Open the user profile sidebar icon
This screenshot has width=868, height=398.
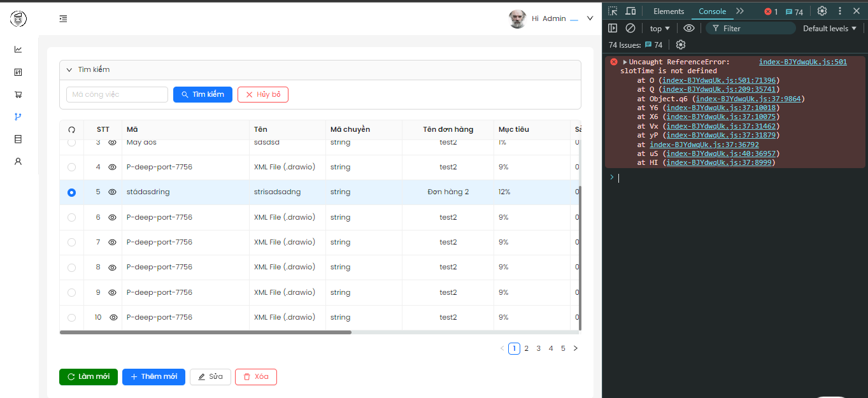(18, 161)
